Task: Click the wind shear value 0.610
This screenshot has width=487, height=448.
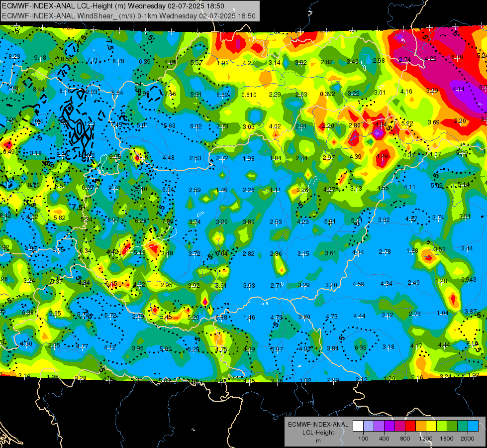Action: (x=249, y=95)
